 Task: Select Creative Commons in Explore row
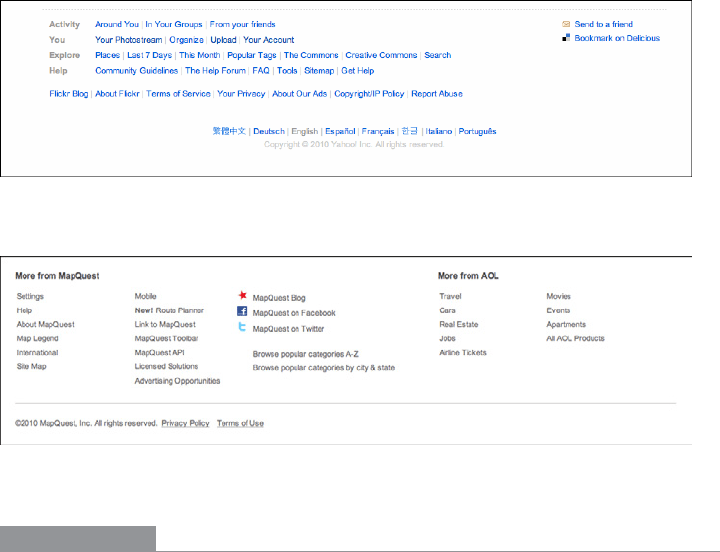[x=381, y=56]
